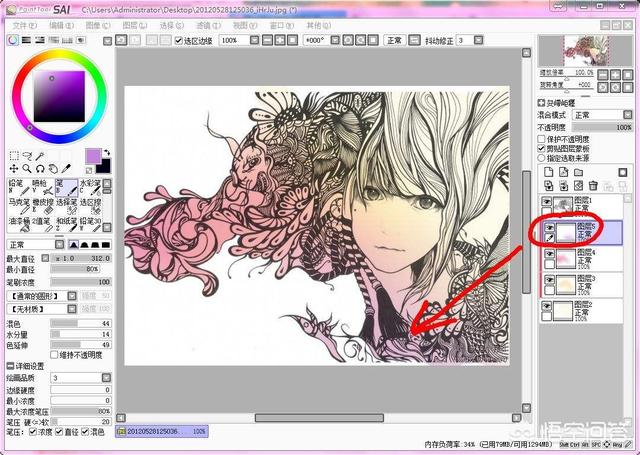
Task: Choose the 选区擦 selection eraser
Action: pos(90,206)
